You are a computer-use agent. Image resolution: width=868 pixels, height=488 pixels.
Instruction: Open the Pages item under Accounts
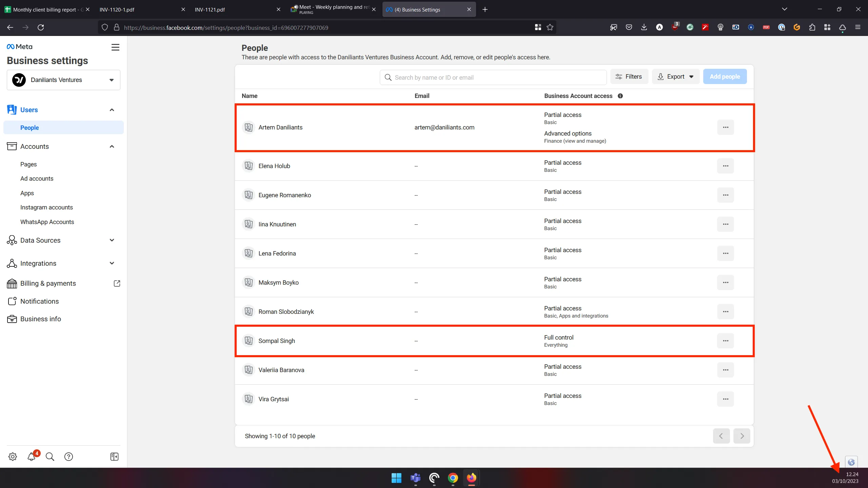(x=28, y=164)
